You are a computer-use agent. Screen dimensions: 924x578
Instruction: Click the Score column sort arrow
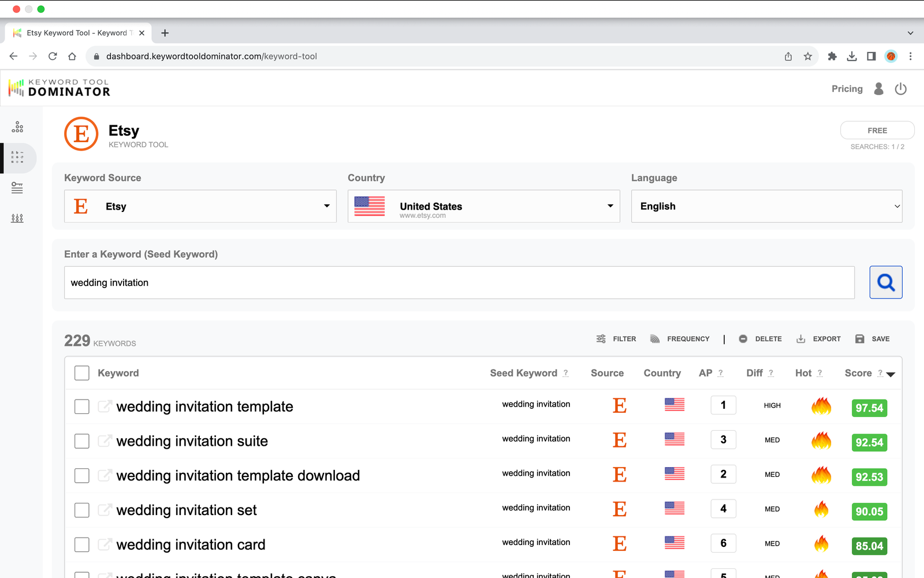pos(891,374)
